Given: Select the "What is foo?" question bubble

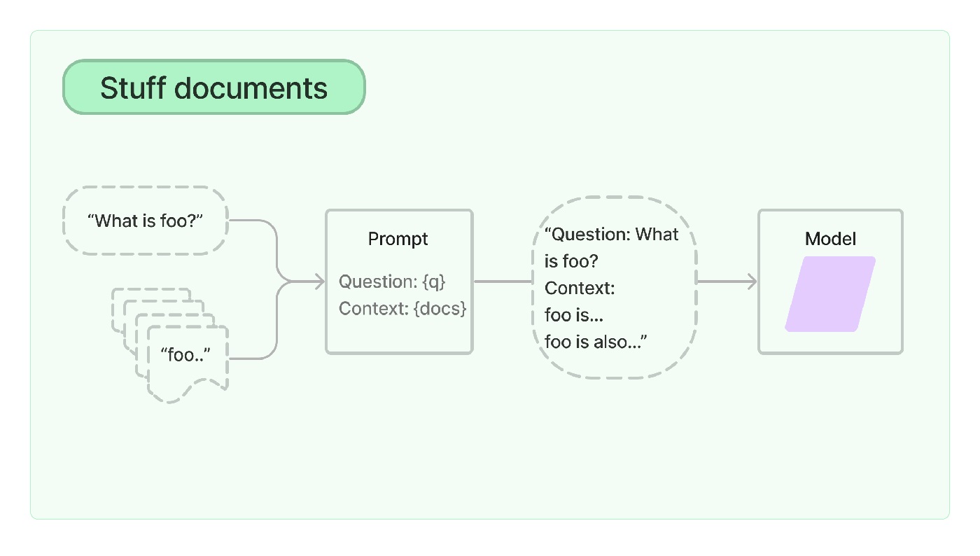Looking at the screenshot, I should 145,221.
